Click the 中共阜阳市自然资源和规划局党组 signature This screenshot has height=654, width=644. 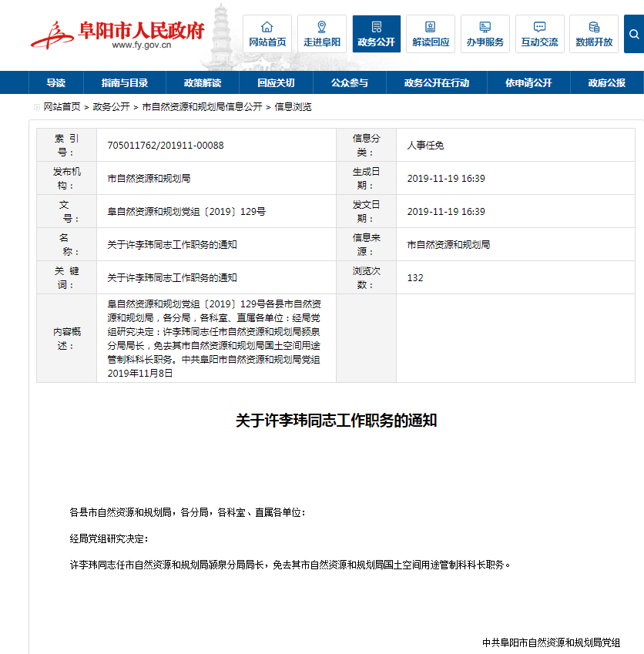(551, 642)
